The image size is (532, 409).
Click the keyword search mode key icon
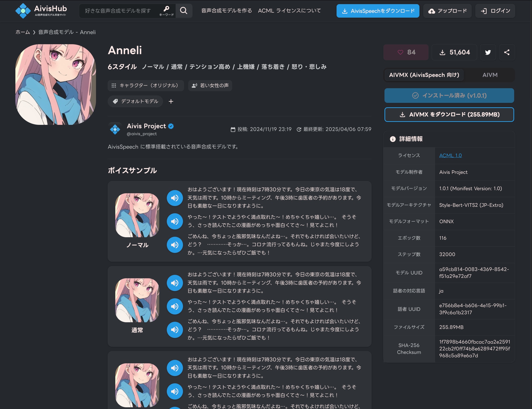point(166,11)
